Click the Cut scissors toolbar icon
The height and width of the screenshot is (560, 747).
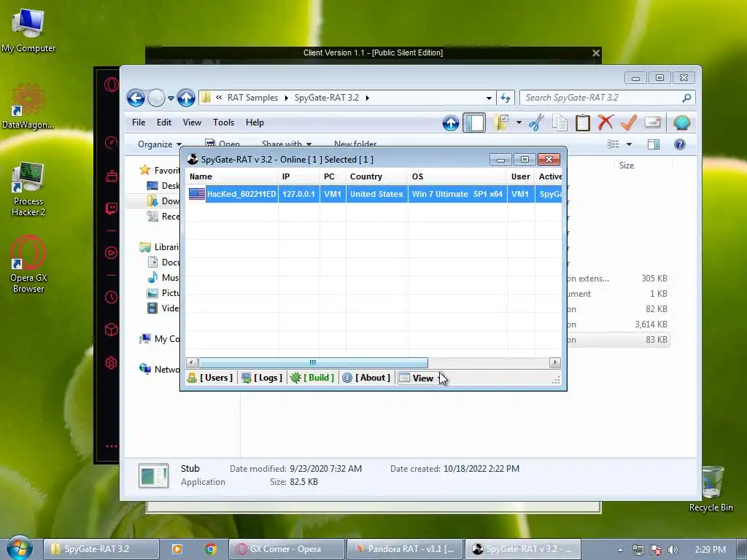pyautogui.click(x=536, y=122)
